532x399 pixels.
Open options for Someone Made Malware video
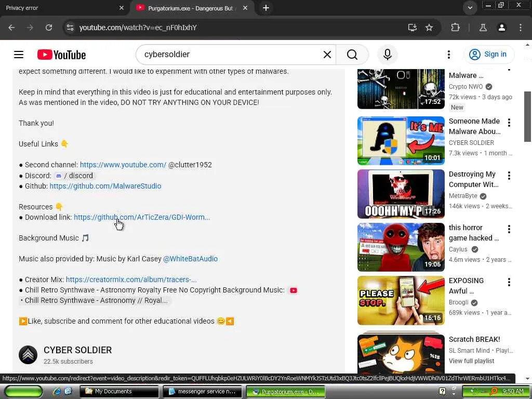pos(509,122)
